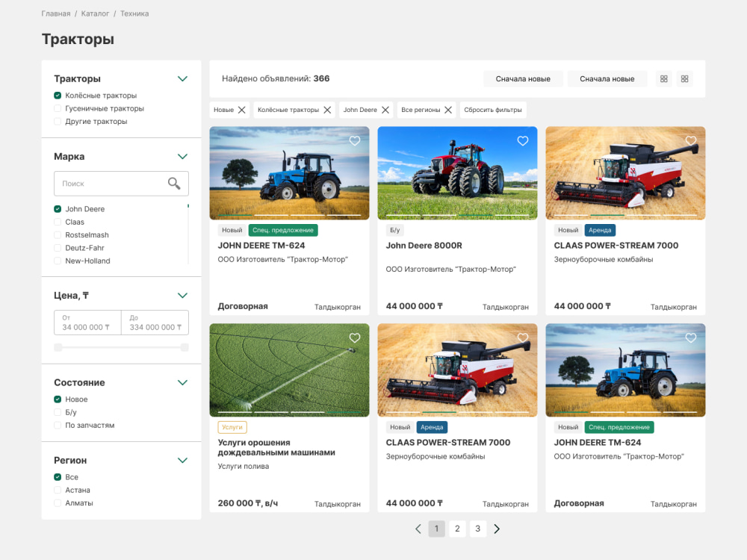Click the "260 000 ₸, в/ч" price

248,503
